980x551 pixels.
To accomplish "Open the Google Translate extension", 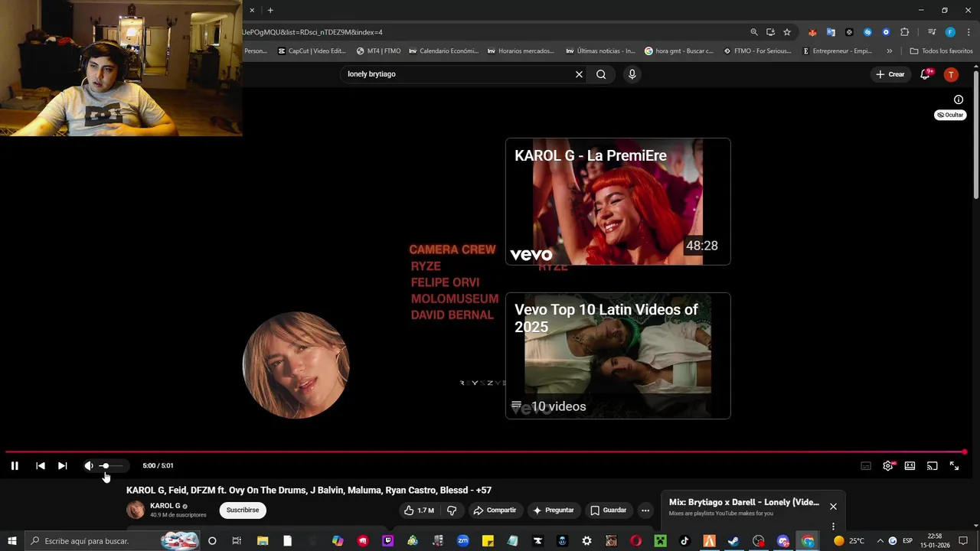I will [x=831, y=32].
